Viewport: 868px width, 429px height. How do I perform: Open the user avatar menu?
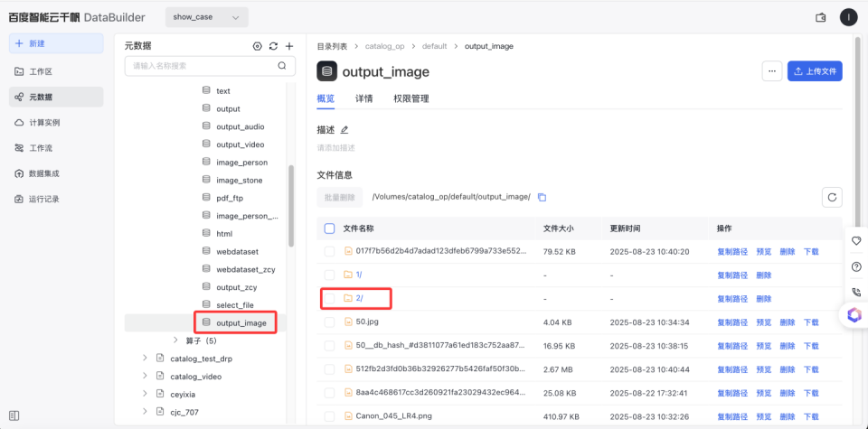[x=848, y=17]
